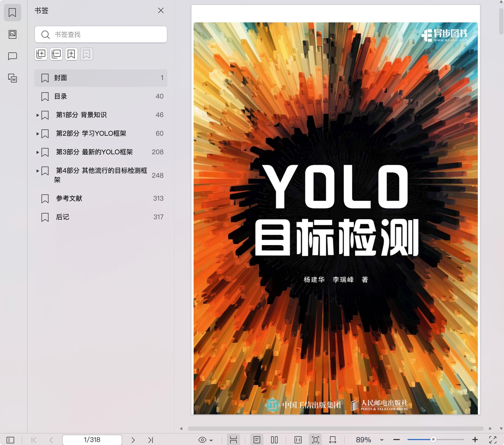
Task: Click the scroll down arrow
Action: 501,429
